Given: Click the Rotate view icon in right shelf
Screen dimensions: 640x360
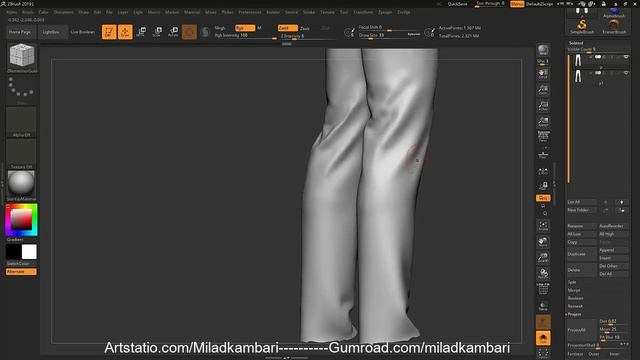Looking at the screenshot, I should pos(543,273).
